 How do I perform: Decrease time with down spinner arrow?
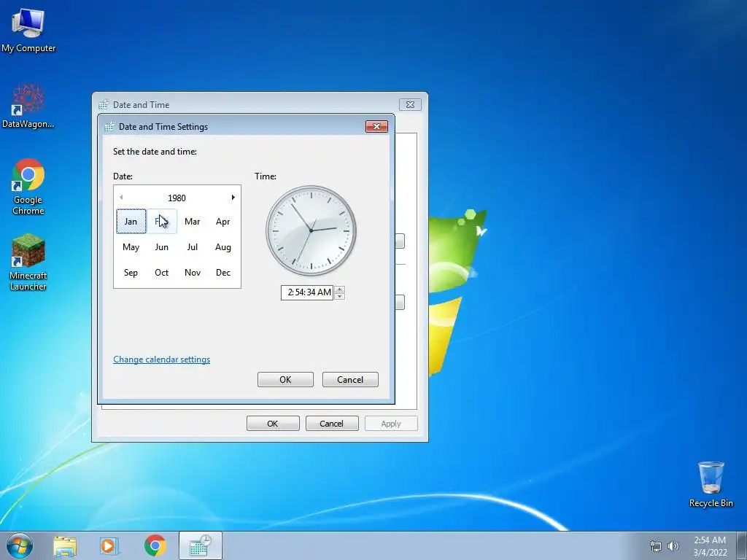(339, 296)
